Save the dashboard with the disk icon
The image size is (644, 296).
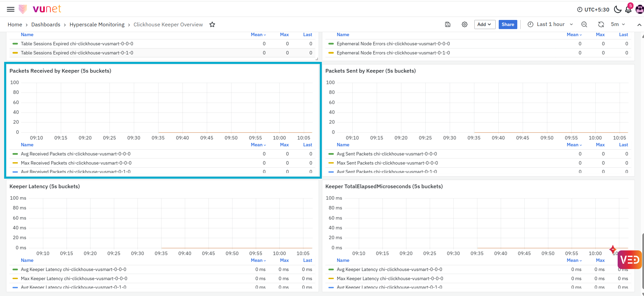click(448, 24)
